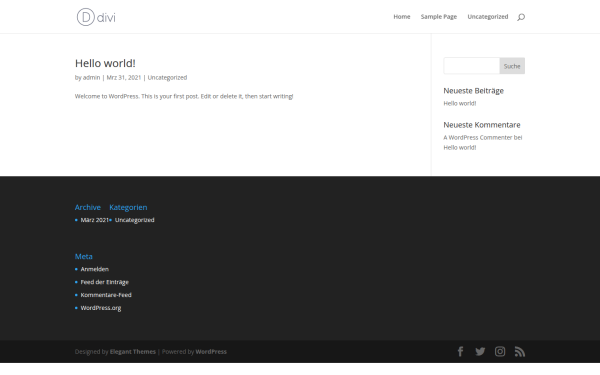Open Hello world! under Neueste Beiträge
This screenshot has width=600, height=375.
tap(460, 103)
